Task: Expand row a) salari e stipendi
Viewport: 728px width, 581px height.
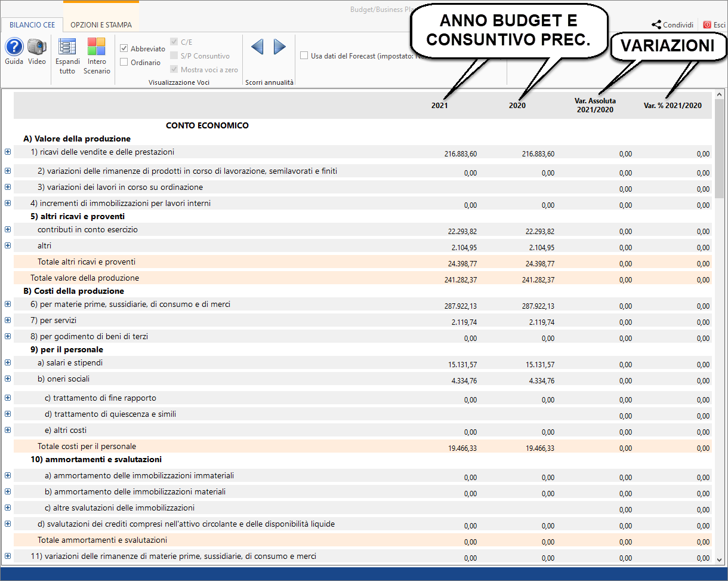Action: coord(8,362)
